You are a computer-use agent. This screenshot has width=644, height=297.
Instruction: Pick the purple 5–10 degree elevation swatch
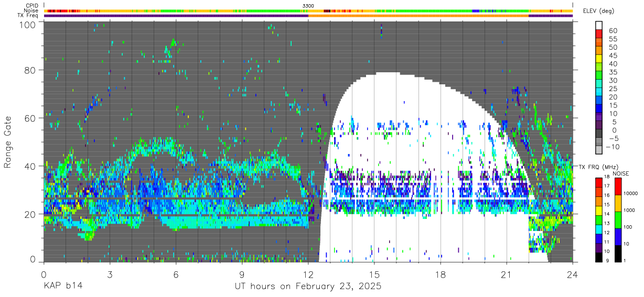(600, 118)
